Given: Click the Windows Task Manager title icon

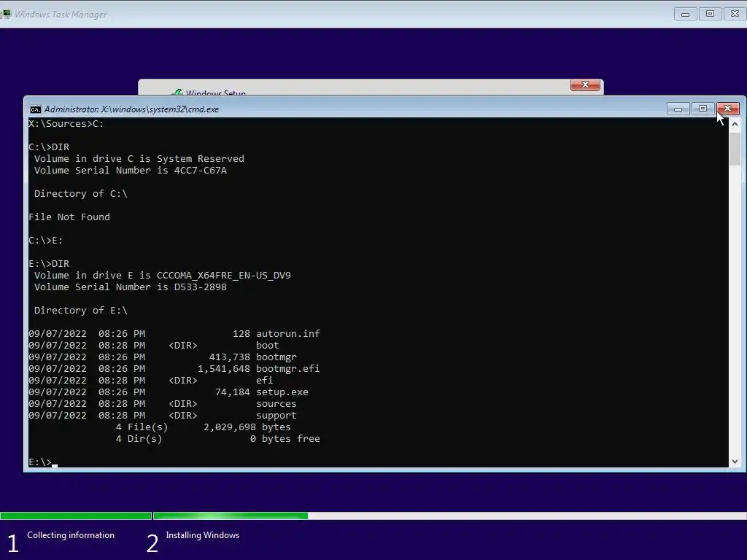Looking at the screenshot, I should tap(6, 14).
